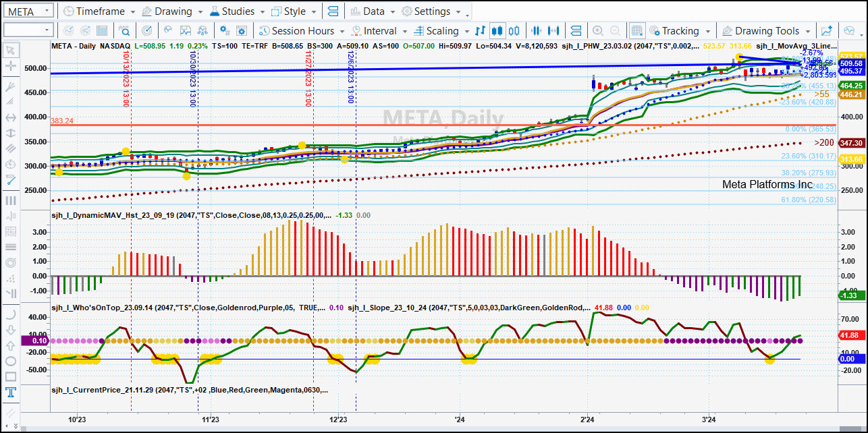Click the stacked panels icon beside Style
This screenshot has width=868, height=433.
pos(332,11)
